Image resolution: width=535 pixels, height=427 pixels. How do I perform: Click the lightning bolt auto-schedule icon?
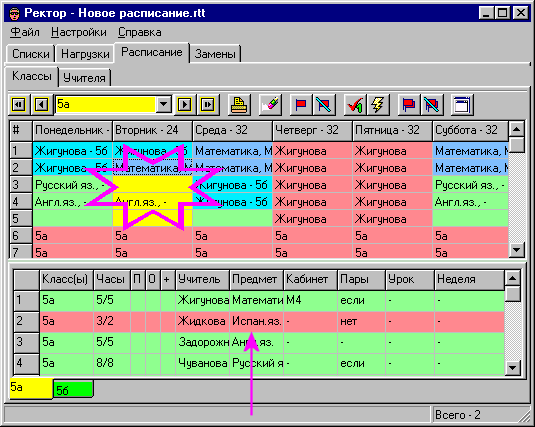click(x=377, y=104)
